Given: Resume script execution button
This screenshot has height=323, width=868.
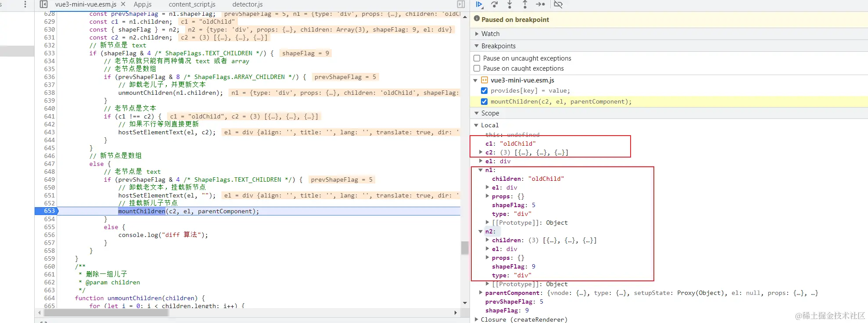Looking at the screenshot, I should click(479, 4).
